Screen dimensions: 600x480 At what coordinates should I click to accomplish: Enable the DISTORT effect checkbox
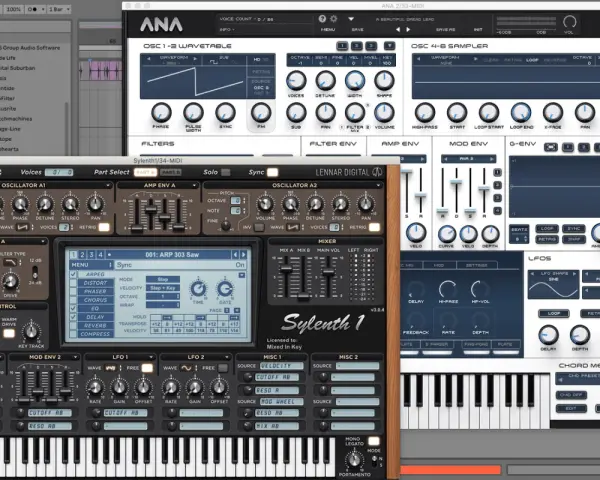pyautogui.click(x=73, y=283)
